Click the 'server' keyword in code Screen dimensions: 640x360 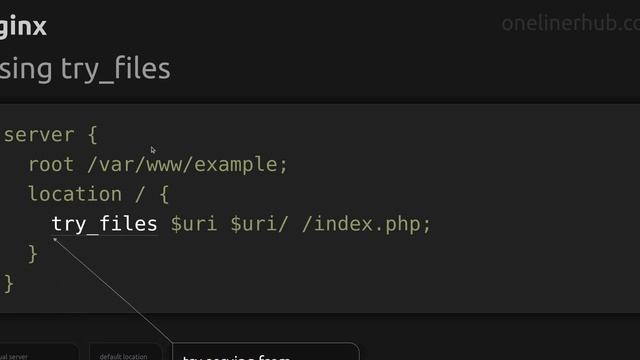pyautogui.click(x=39, y=135)
